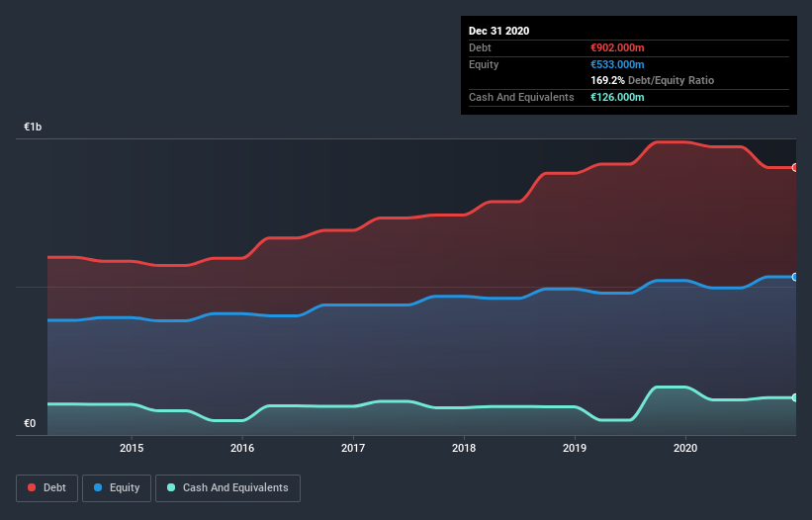Click the €0 y-axis label
This screenshot has height=520, width=812.
pos(30,423)
